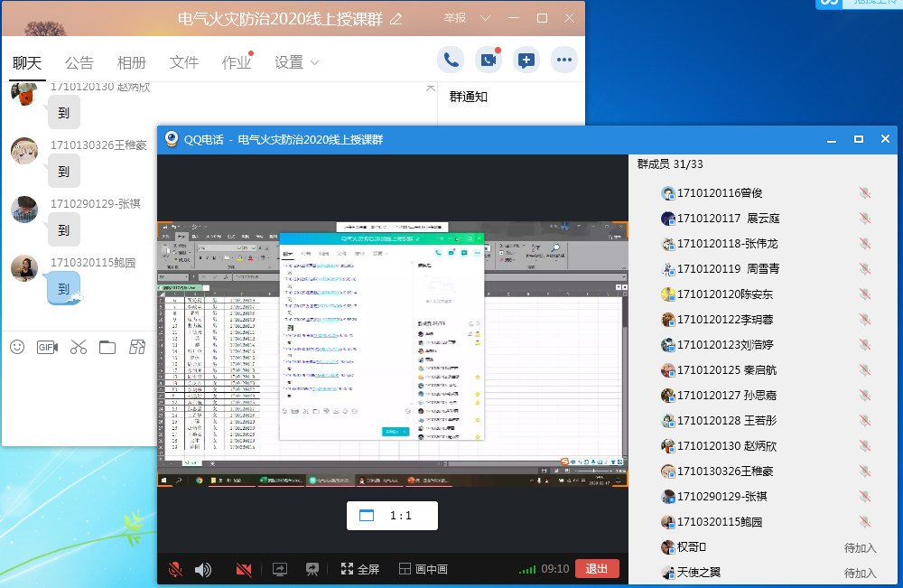903x588 pixels.
Task: Toggle the speaker volume icon
Action: pyautogui.click(x=203, y=569)
